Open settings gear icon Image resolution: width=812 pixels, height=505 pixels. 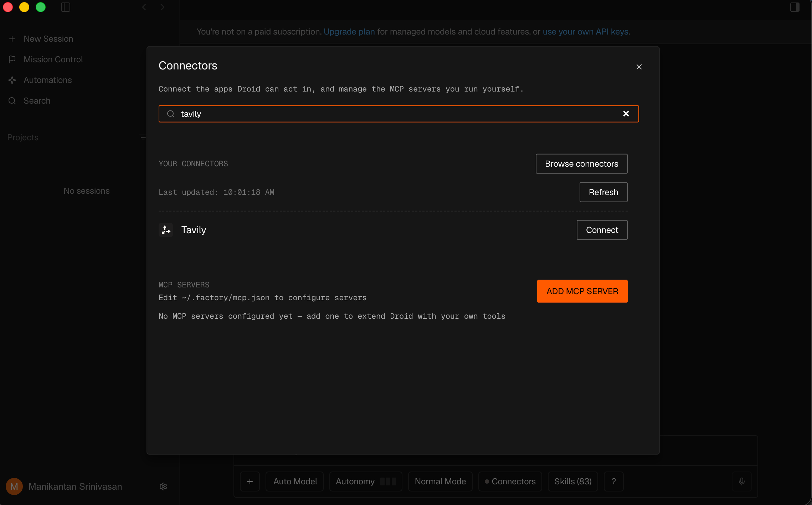coord(163,486)
